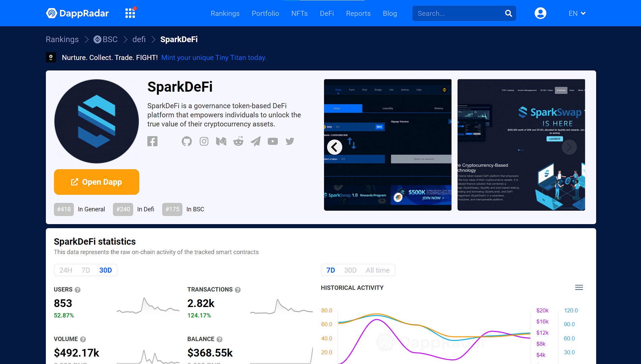Select 24H statistics range
Viewport: 641px width, 364px height.
point(66,270)
